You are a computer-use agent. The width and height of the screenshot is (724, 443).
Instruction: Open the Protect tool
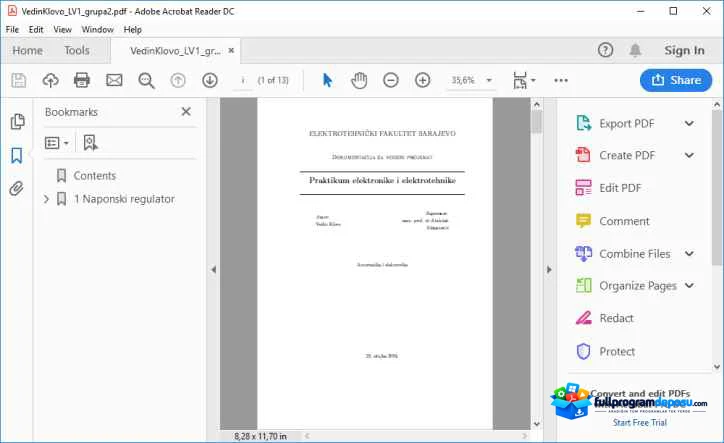617,352
